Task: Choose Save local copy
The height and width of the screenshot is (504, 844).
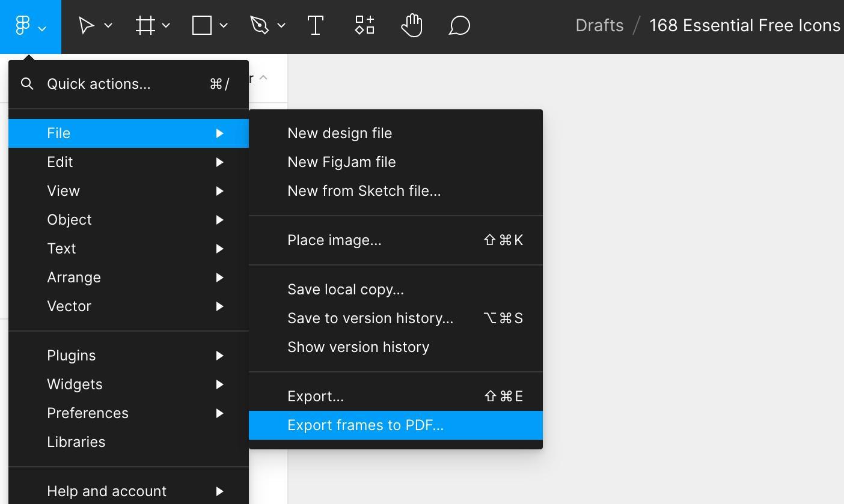Action: 396,290
